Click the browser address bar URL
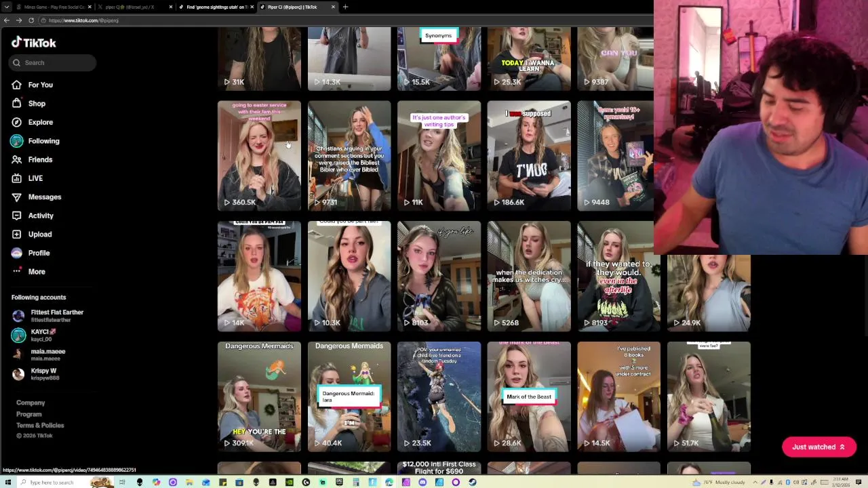This screenshot has height=488, width=868. pyautogui.click(x=83, y=20)
